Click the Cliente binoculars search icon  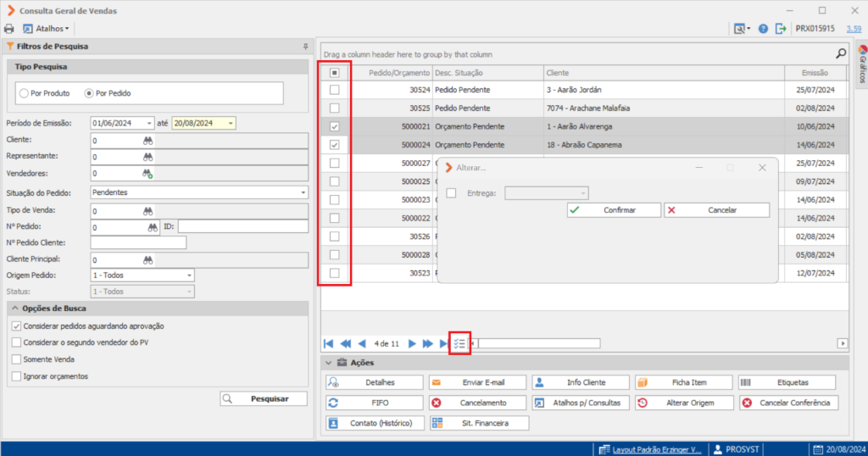click(x=147, y=141)
